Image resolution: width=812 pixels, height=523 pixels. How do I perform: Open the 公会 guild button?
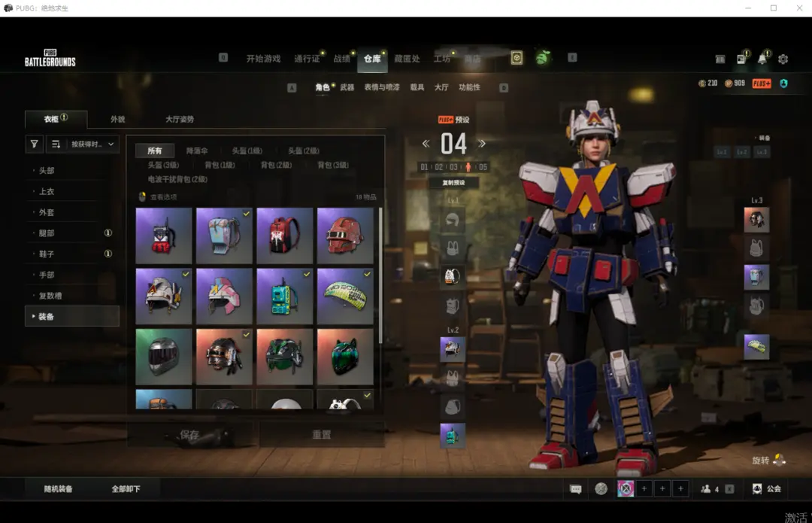click(767, 489)
